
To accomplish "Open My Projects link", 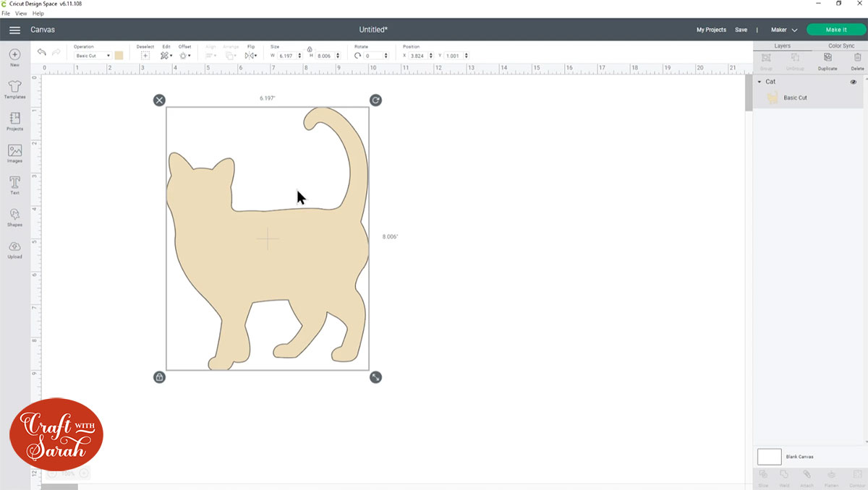I will (711, 30).
